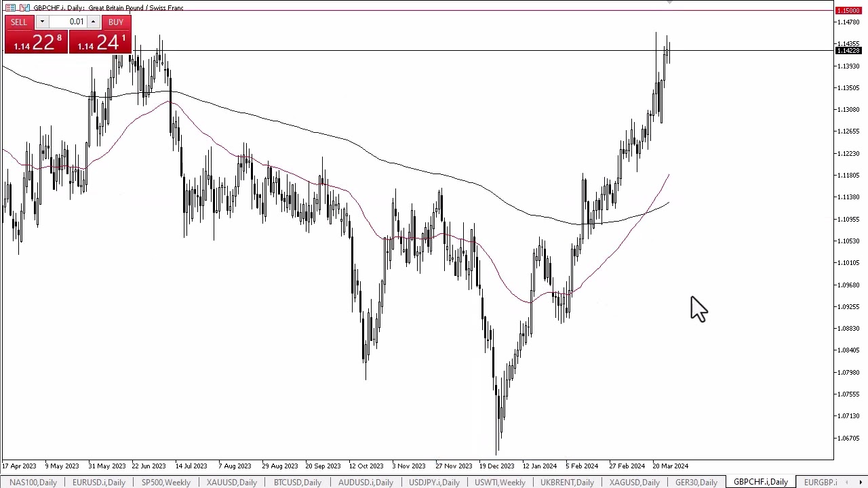Click the active GBPCHF.i,Daily tab

point(760,482)
